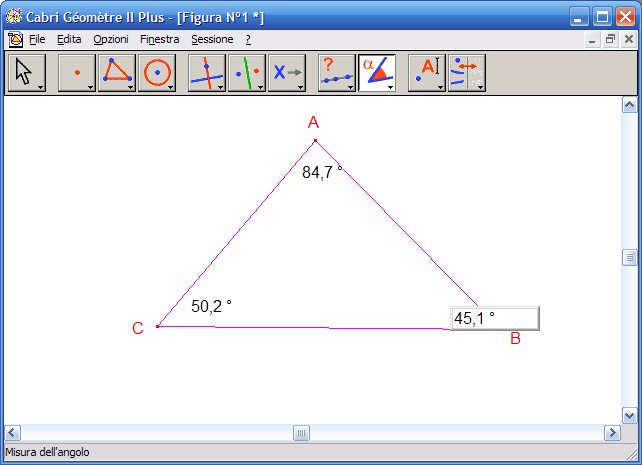Image resolution: width=642 pixels, height=465 pixels.
Task: Click the Misura dell'angolo status text
Action: (x=47, y=452)
